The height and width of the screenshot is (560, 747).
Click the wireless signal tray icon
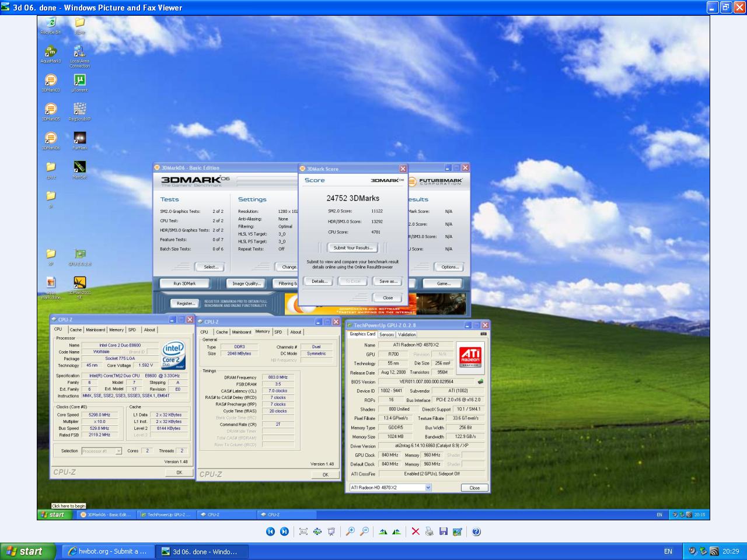point(714,551)
